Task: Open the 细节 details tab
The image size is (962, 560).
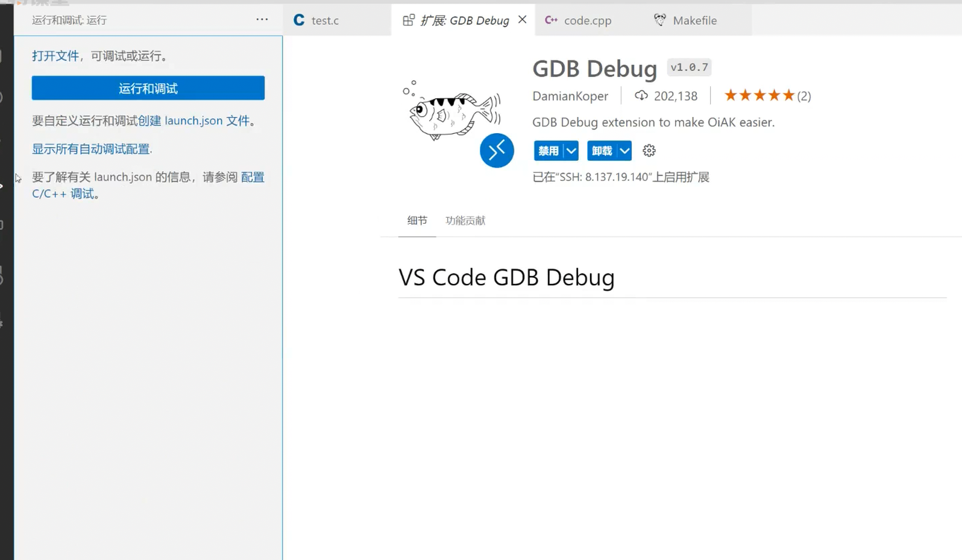Action: tap(417, 221)
